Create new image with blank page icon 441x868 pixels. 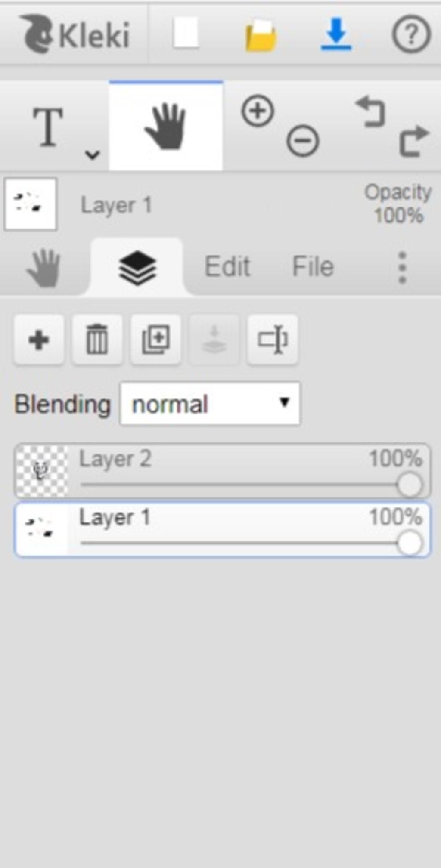[x=186, y=33]
